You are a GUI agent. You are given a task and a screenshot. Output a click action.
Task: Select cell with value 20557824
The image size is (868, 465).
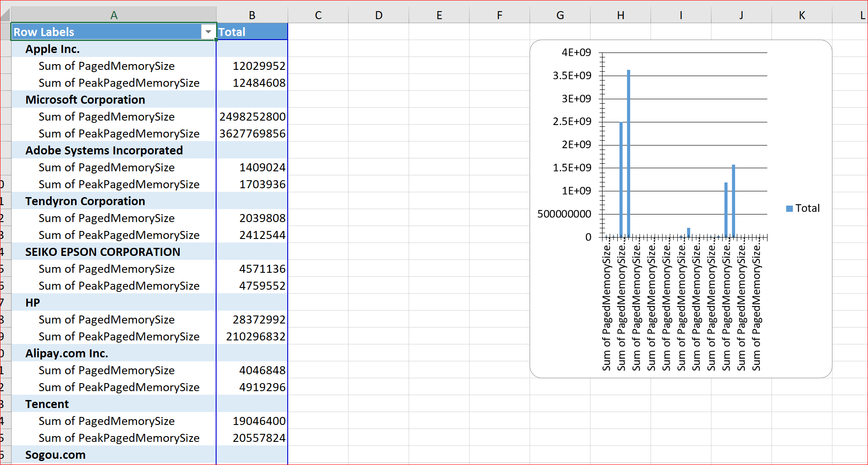pyautogui.click(x=252, y=438)
